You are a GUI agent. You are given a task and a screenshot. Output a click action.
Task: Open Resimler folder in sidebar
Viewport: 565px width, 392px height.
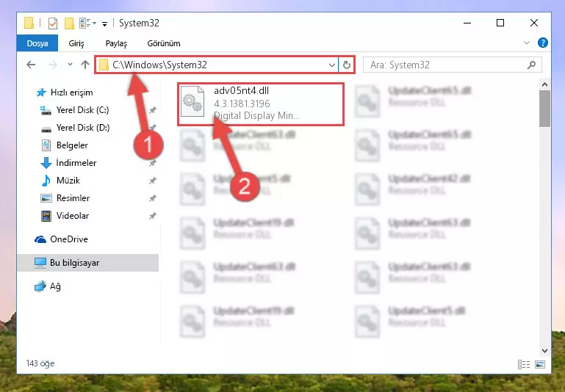tap(65, 198)
